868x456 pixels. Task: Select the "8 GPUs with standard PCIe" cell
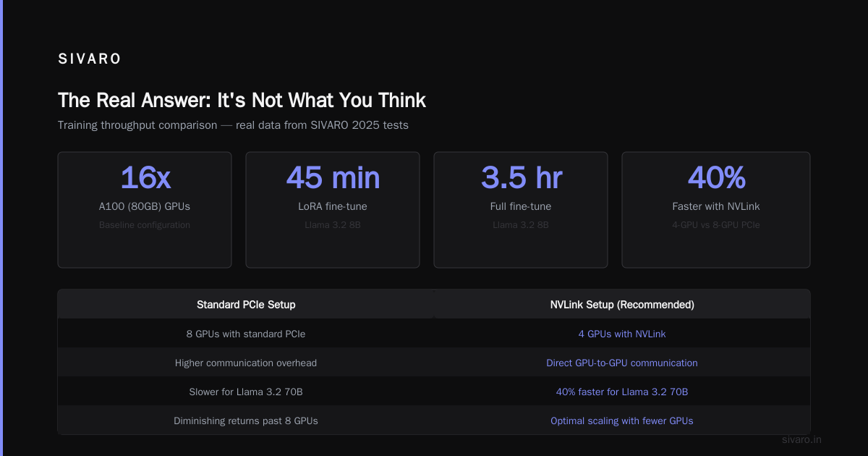point(246,334)
